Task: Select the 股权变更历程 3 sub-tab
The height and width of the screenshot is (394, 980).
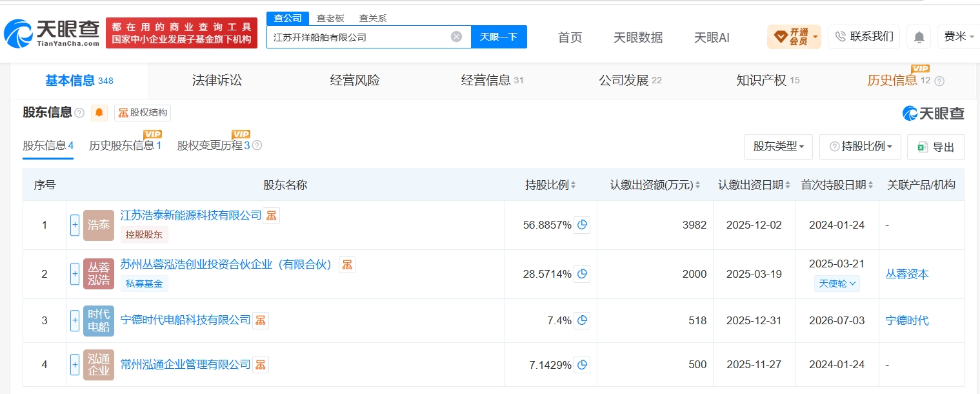Action: tap(214, 145)
